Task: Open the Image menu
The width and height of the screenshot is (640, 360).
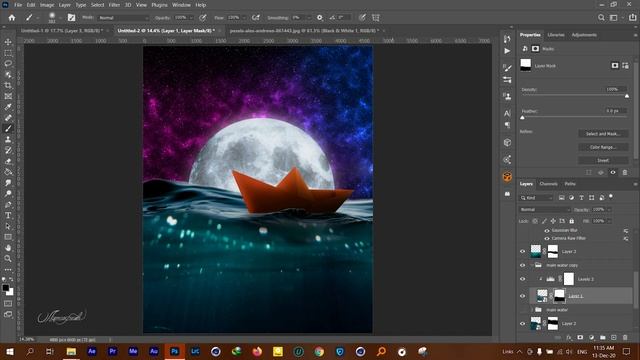Action: [x=47, y=5]
